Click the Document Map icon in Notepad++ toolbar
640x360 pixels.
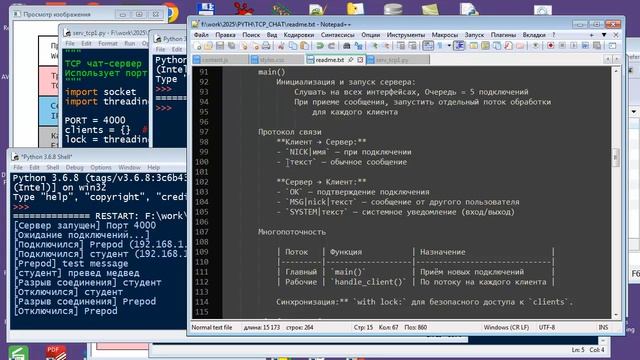(485, 46)
